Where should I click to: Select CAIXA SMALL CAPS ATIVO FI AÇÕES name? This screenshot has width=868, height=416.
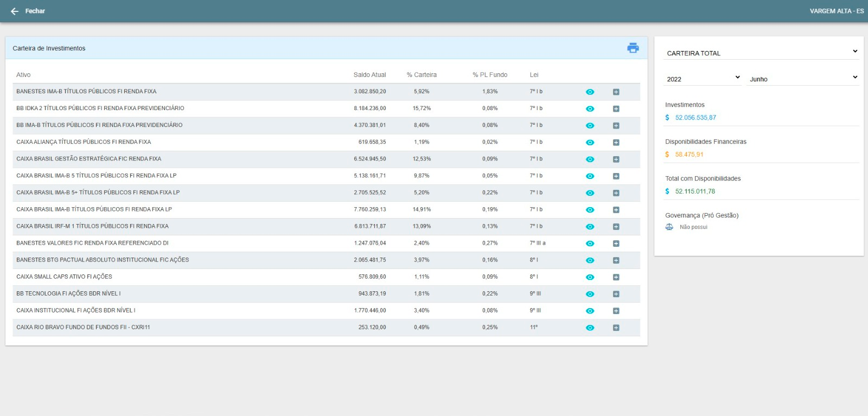(64, 277)
